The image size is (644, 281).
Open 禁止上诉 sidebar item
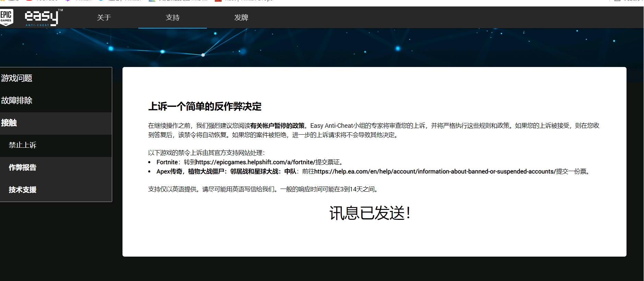point(56,145)
